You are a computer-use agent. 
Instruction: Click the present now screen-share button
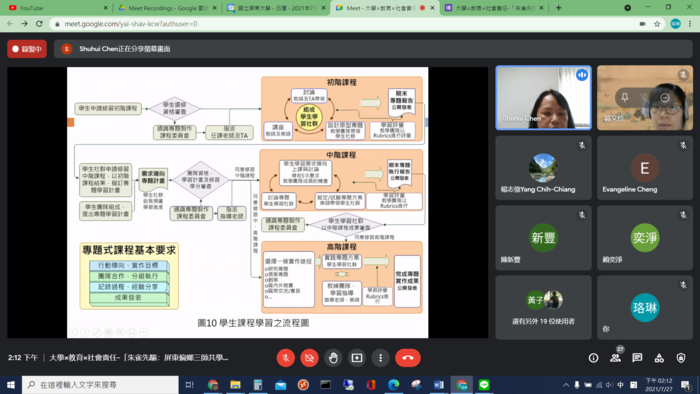click(x=357, y=358)
